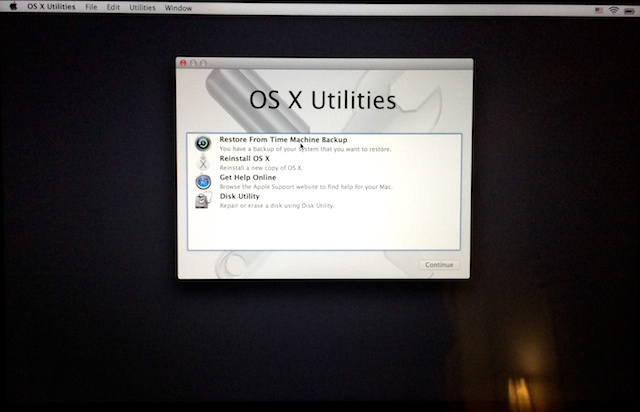The width and height of the screenshot is (640, 412).
Task: Open the OS X Utilities application menu
Action: 51,7
